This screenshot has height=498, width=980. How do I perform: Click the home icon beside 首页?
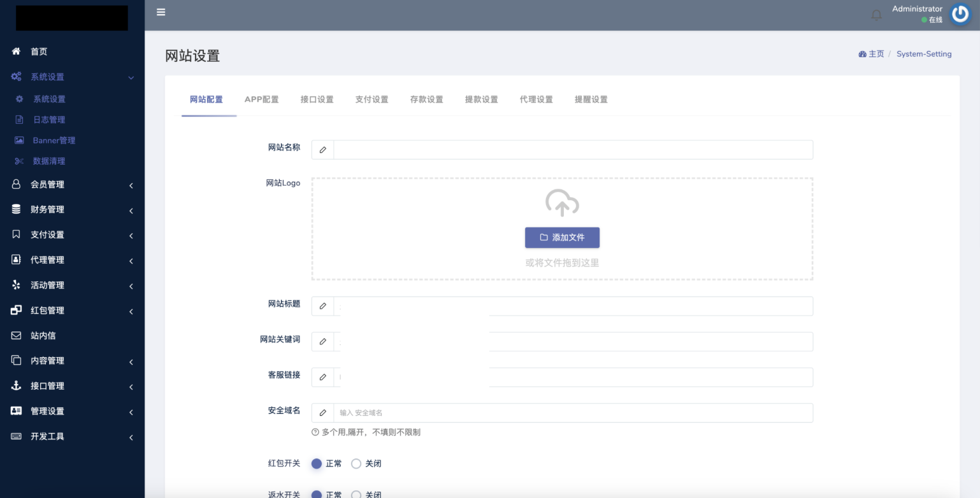click(17, 52)
